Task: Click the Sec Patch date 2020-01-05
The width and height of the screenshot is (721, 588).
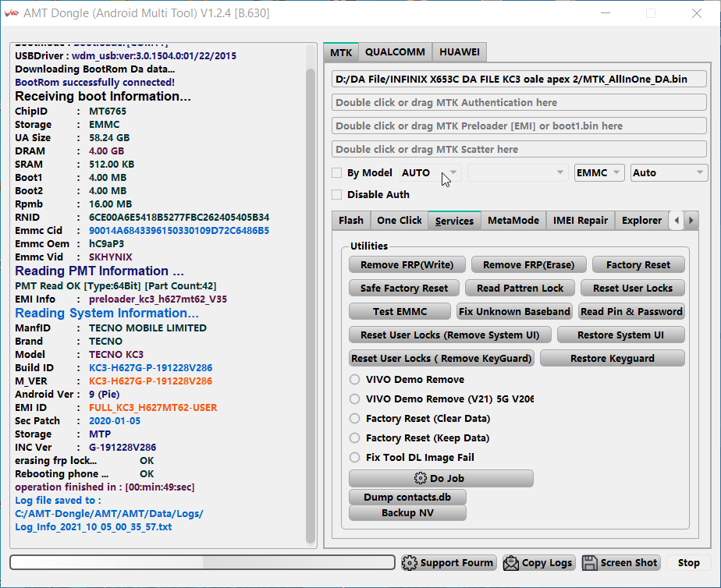Action: point(115,421)
